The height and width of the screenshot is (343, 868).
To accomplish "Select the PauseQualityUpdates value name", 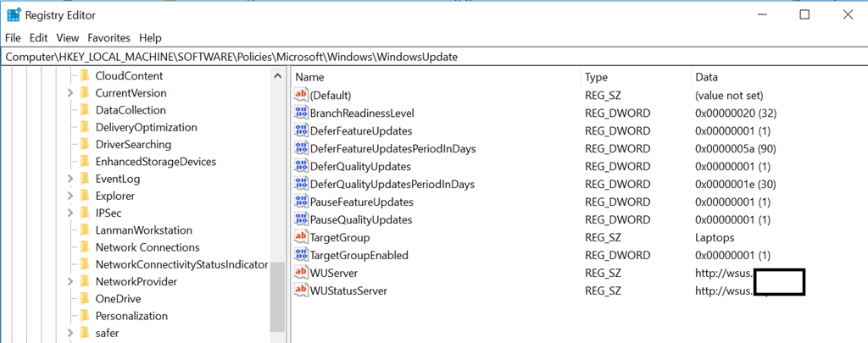I will (x=361, y=219).
